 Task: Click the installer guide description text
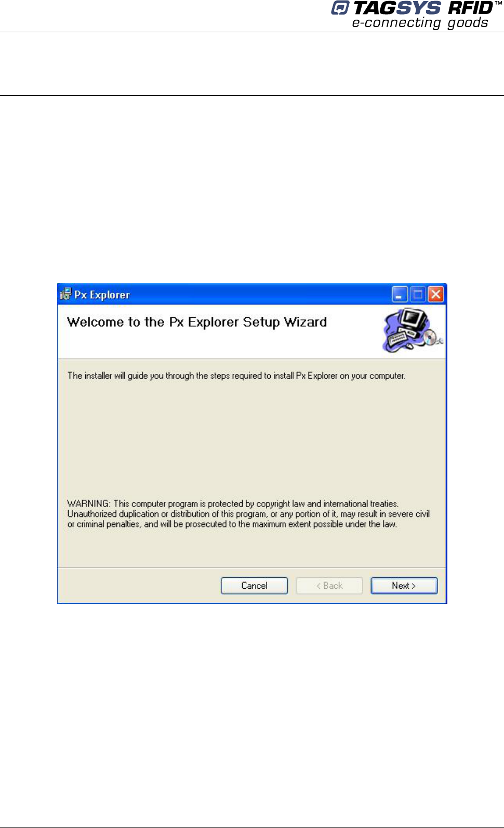(236, 376)
